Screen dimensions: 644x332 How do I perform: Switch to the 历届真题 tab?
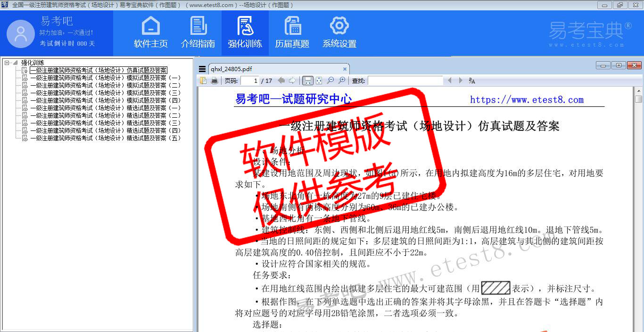292,33
